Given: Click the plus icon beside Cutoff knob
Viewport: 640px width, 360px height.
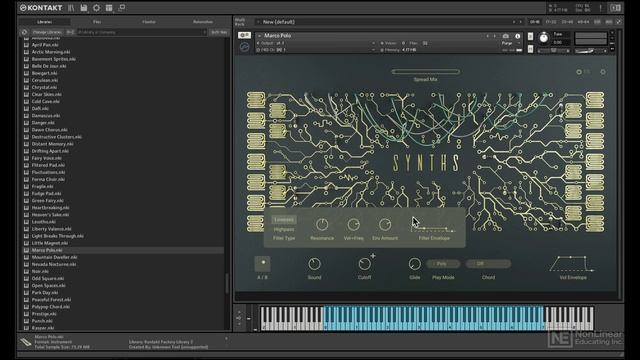Looking at the screenshot, I should (373, 256).
